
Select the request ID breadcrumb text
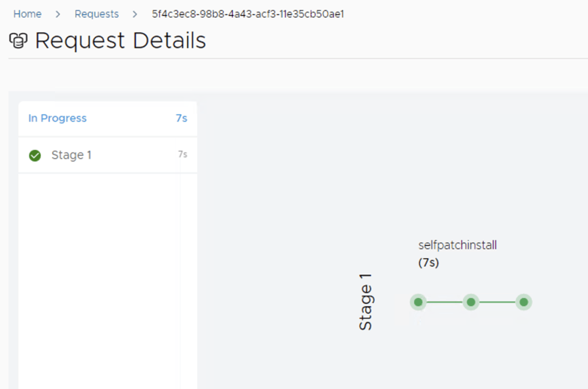tap(247, 14)
